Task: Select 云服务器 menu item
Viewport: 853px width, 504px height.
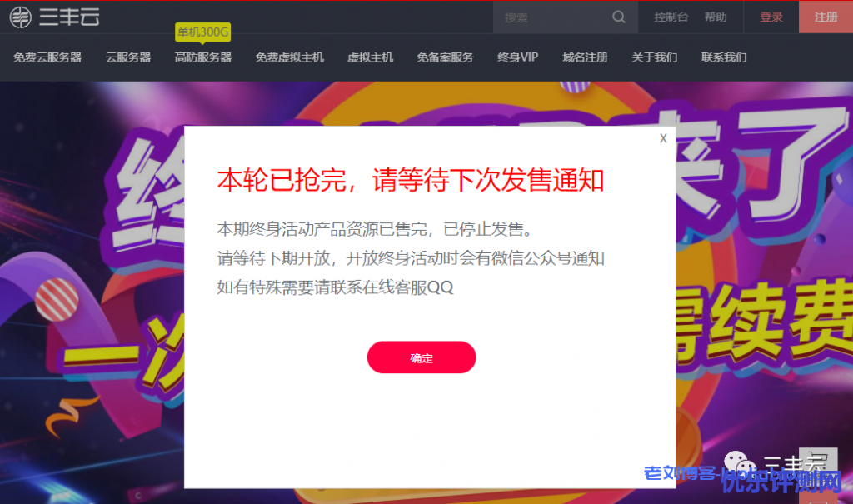Action: pyautogui.click(x=127, y=57)
